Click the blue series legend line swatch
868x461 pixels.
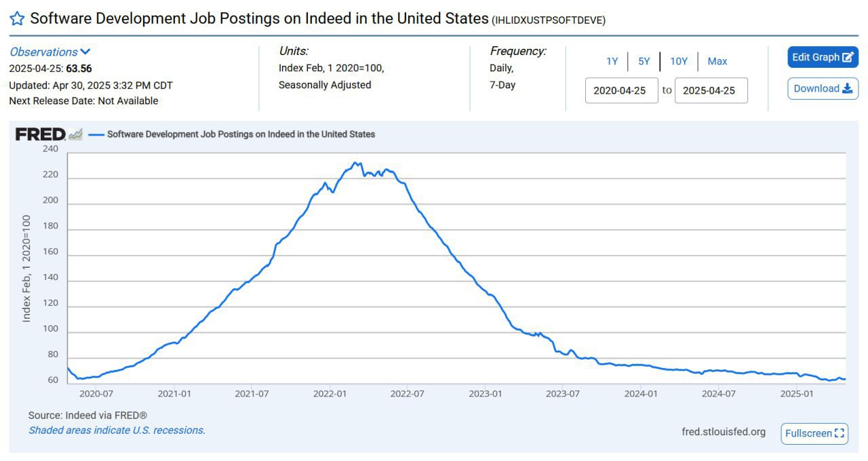pos(96,134)
